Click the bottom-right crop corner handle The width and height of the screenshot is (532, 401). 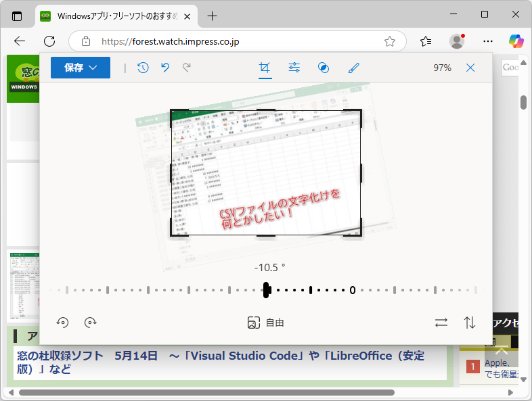359,234
